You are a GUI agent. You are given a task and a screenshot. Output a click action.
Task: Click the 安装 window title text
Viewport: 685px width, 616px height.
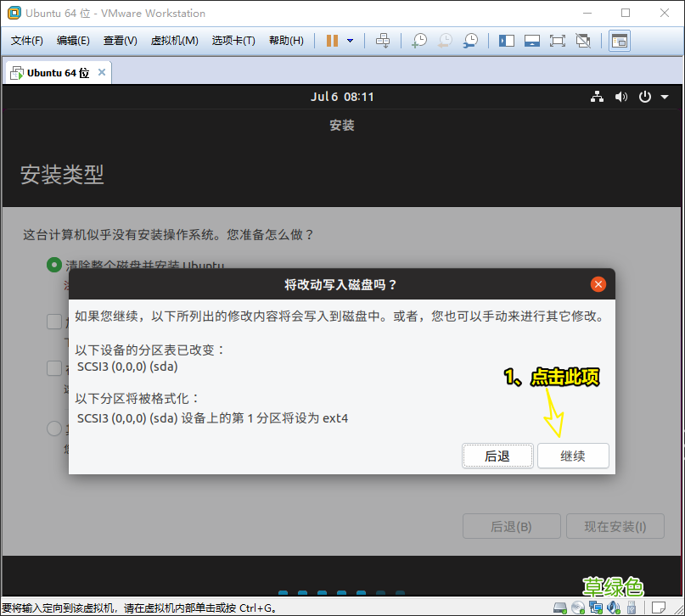point(341,126)
